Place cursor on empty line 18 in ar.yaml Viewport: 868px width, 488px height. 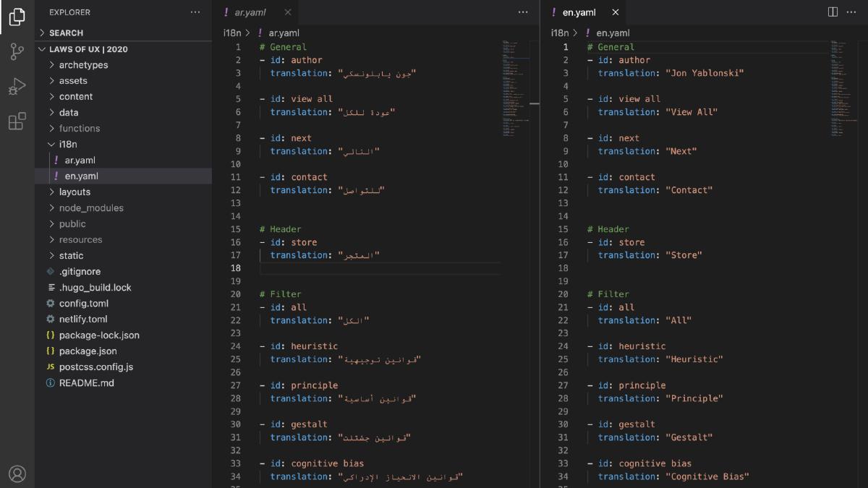380,268
